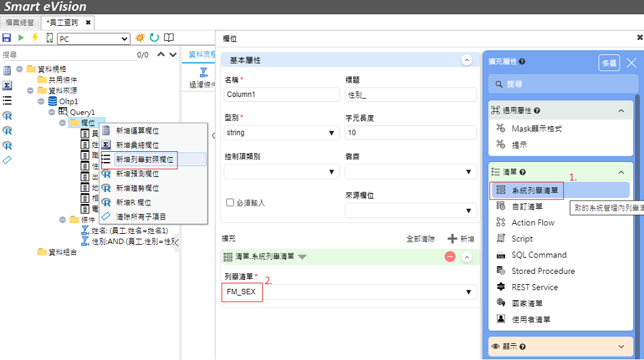Collapse the 基本屬性 section
This screenshot has width=644, height=360.
pyautogui.click(x=466, y=60)
